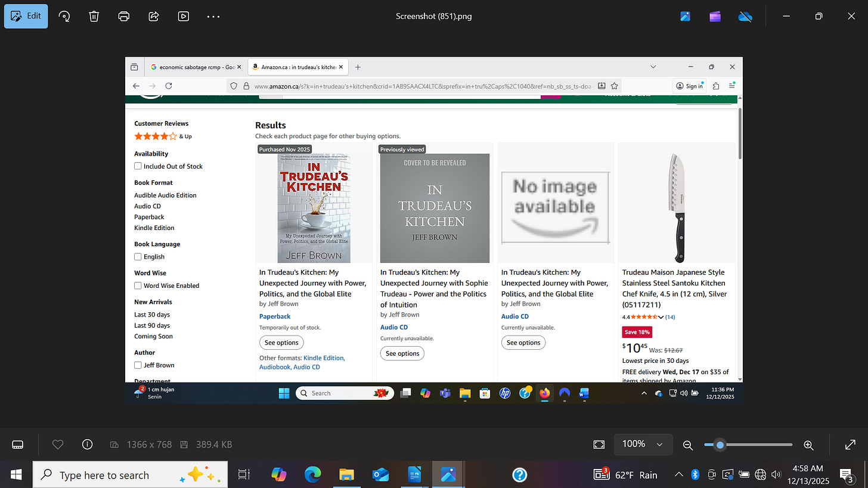Click the browser list all tabs chevron
This screenshot has height=488, width=868.
[x=653, y=67]
